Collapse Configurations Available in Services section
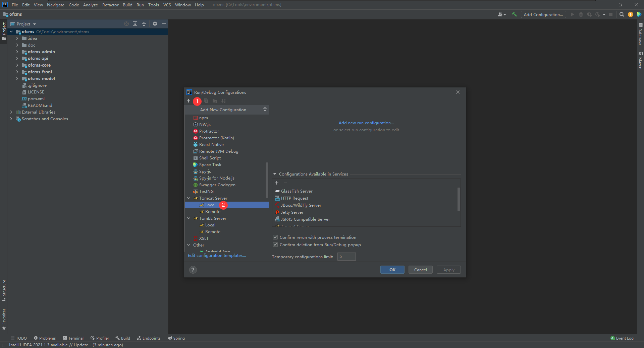Screen dimensions: 644x348 (275, 174)
